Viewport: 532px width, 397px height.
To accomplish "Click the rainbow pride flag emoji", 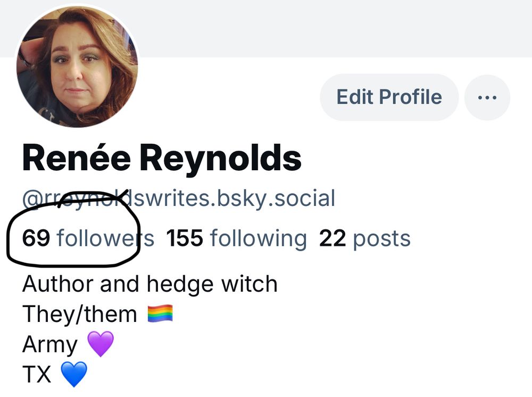I will 160,313.
